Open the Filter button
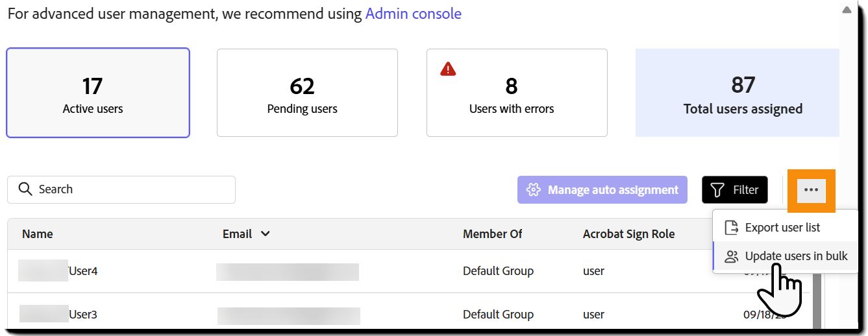The height and width of the screenshot is (336, 868). pyautogui.click(x=734, y=190)
